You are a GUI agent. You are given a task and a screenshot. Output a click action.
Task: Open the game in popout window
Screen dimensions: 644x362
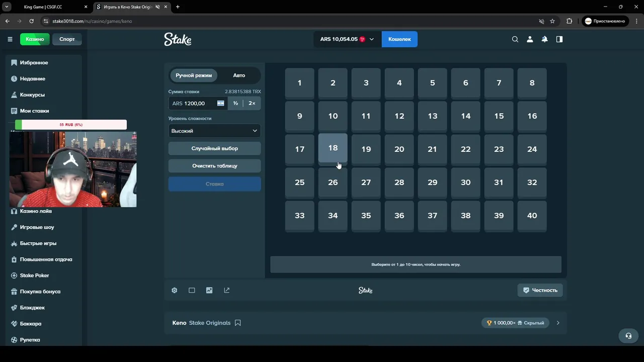tap(226, 290)
